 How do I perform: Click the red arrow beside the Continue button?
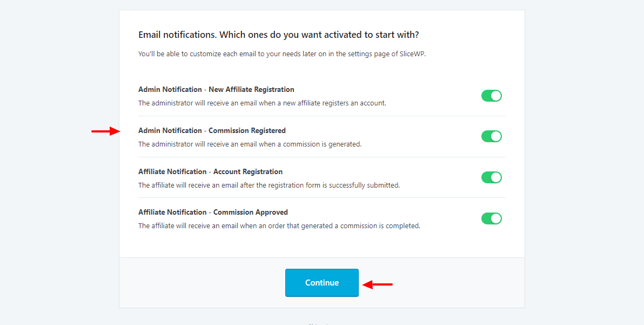coord(377,284)
